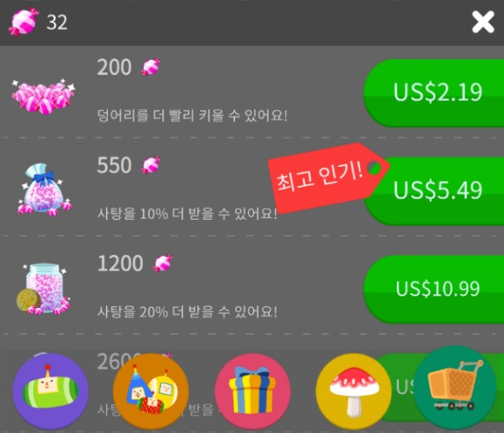
Task: Tap the candy jar image
Action: coord(43,289)
